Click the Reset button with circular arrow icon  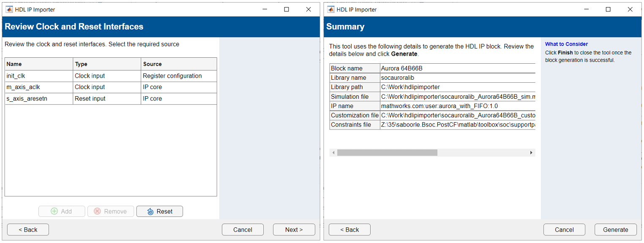(x=159, y=211)
